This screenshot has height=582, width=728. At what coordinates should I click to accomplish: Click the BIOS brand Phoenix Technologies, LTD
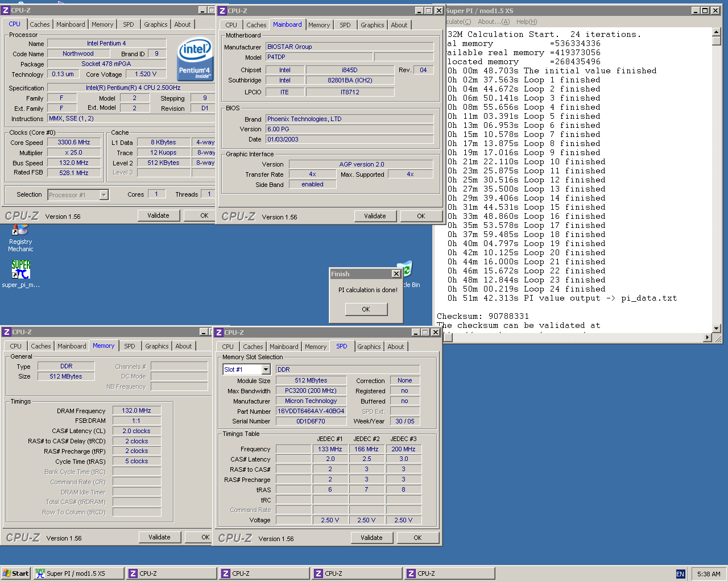(x=349, y=119)
